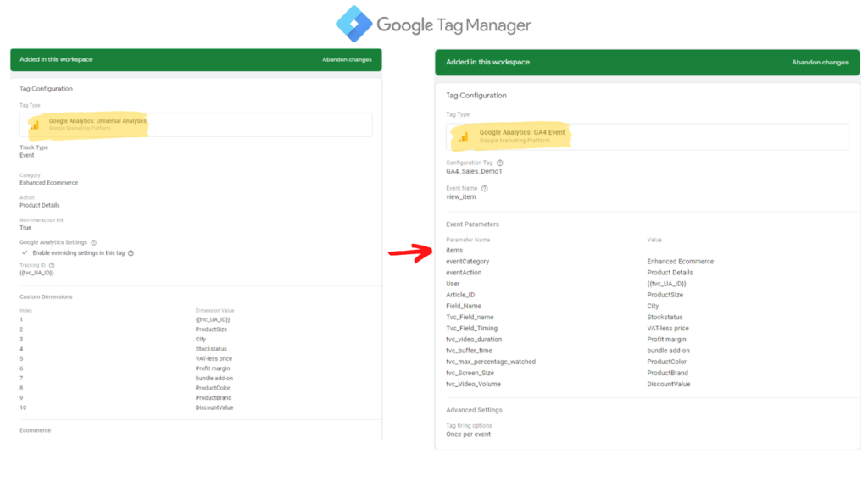The height and width of the screenshot is (487, 868).
Task: Open help icon beside Enable overriding settings
Action: [131, 253]
